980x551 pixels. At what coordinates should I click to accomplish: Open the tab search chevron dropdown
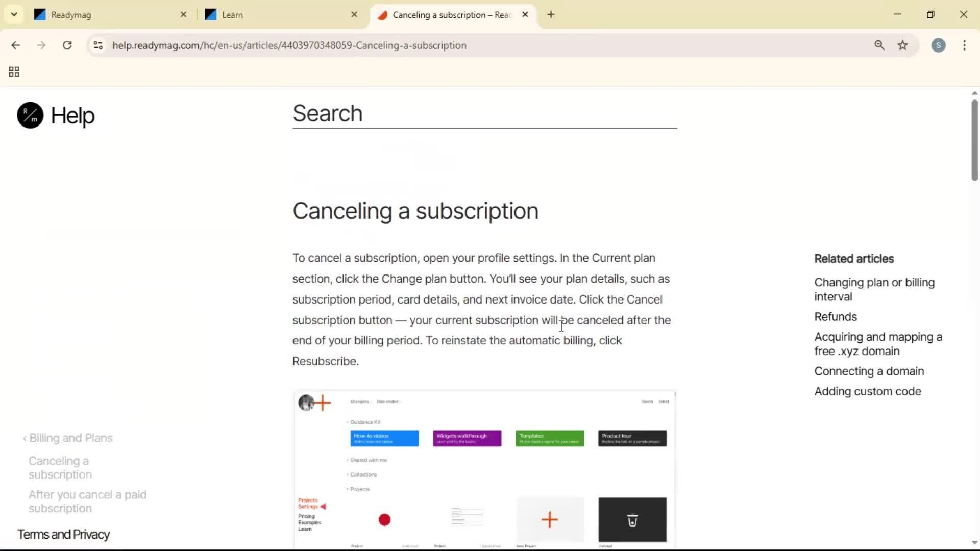coord(14,14)
